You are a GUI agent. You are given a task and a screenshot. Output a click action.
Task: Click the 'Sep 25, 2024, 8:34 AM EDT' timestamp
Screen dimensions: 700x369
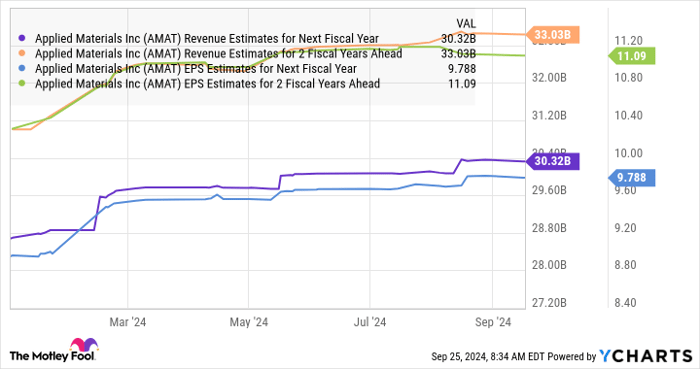(488, 357)
